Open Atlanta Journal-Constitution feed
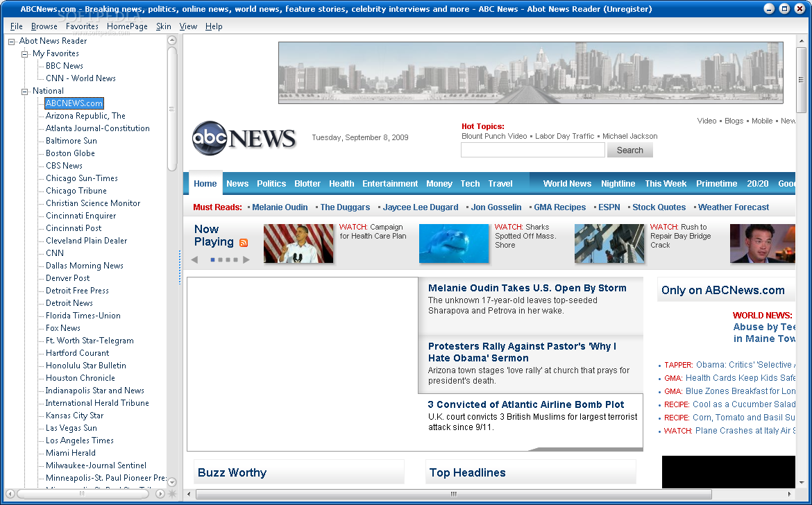Image resolution: width=812 pixels, height=505 pixels. coord(97,128)
